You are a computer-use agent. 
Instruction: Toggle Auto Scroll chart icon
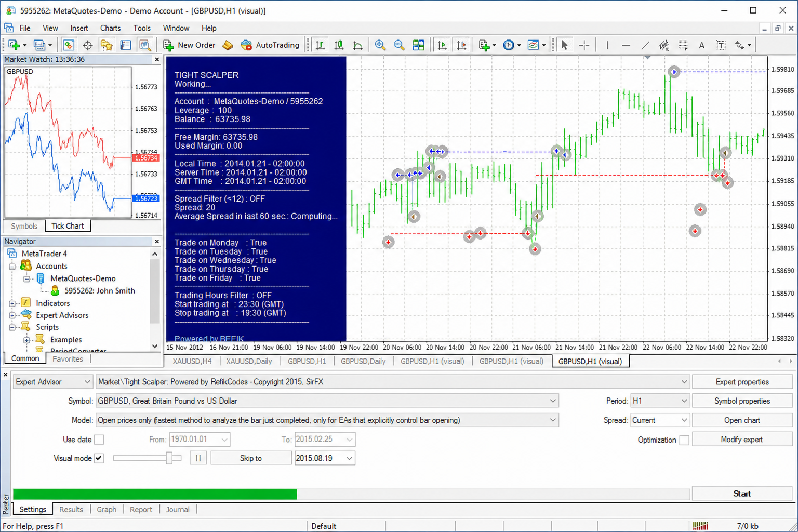click(442, 45)
